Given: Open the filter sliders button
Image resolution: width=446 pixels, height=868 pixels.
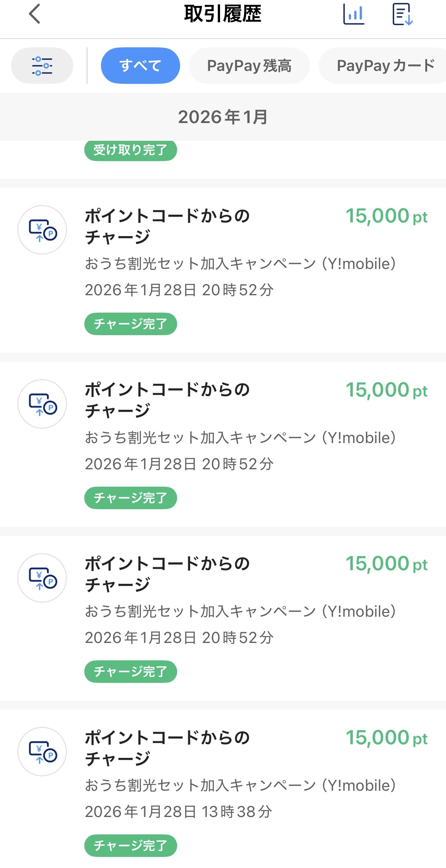Looking at the screenshot, I should (42, 65).
